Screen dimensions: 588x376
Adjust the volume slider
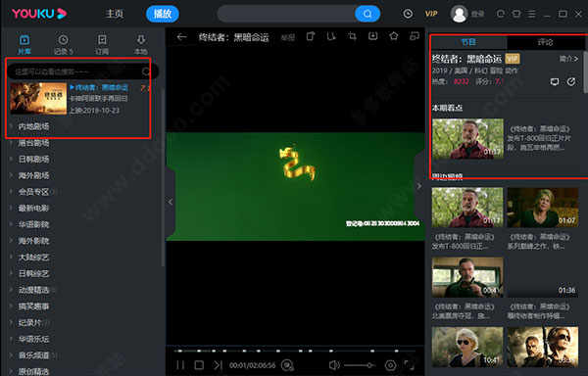coord(360,365)
